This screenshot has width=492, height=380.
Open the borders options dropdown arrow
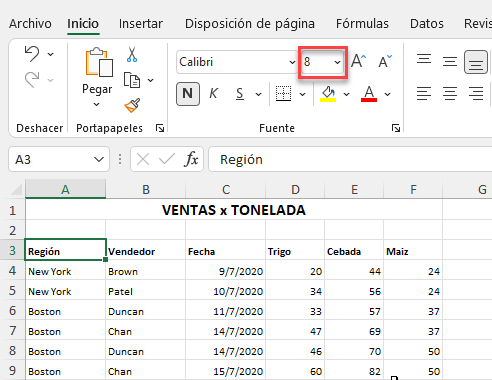coord(303,94)
